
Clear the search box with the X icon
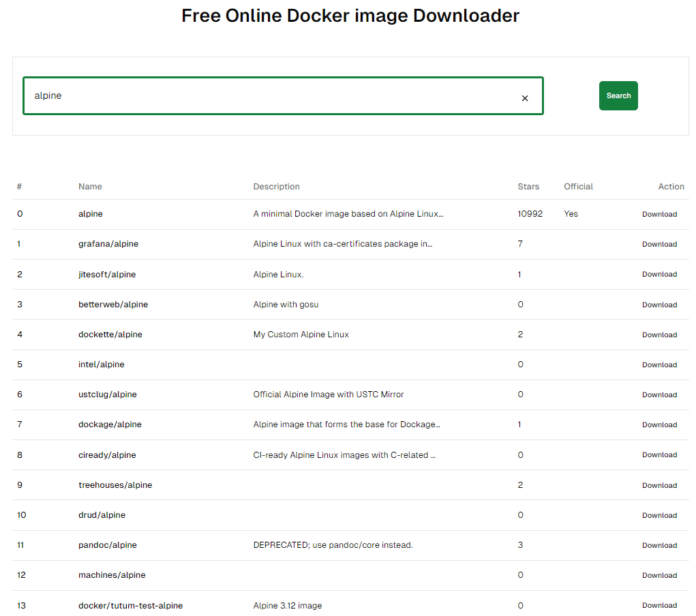tap(525, 98)
